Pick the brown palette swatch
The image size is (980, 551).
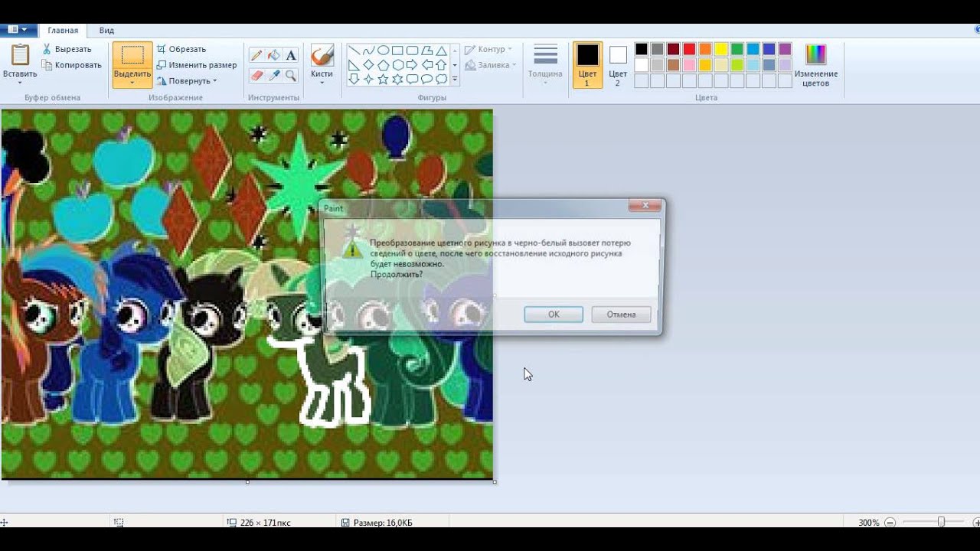pyautogui.click(x=673, y=65)
